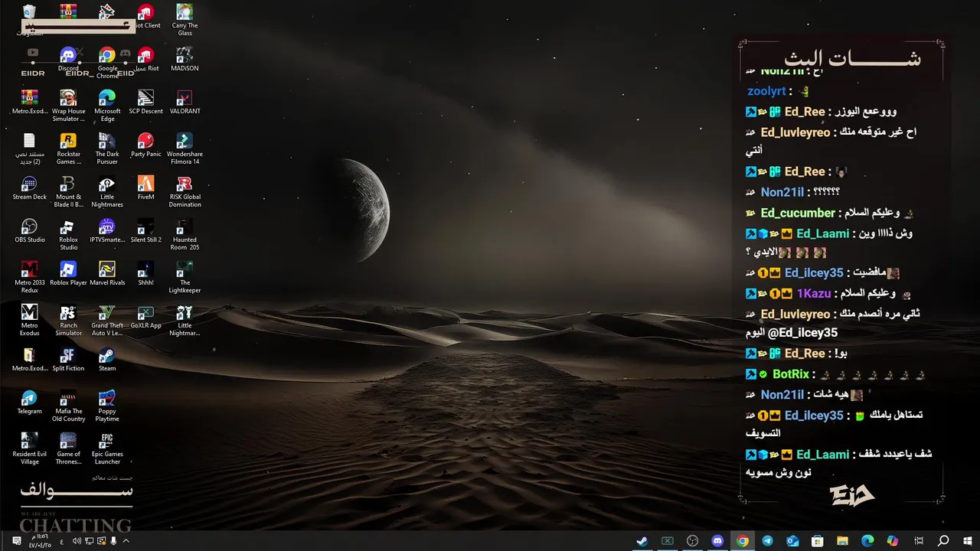Select the VALORANT desktop icon
980x551 pixels.
click(185, 103)
